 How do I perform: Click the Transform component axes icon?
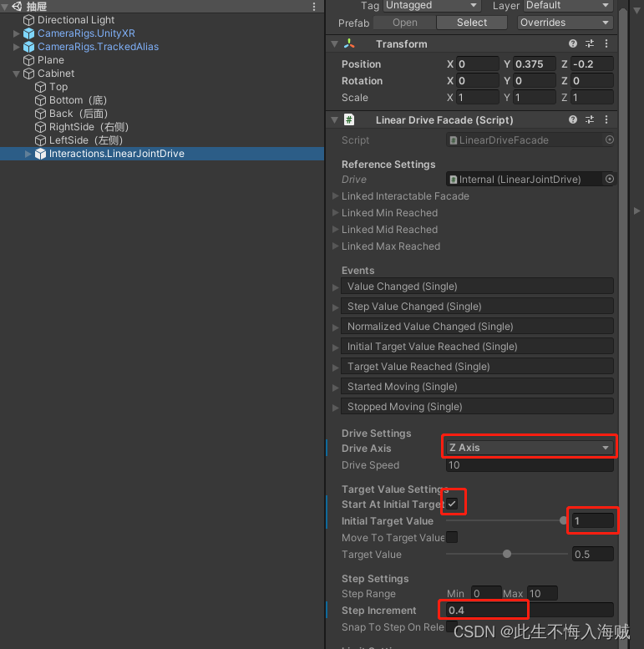point(349,44)
